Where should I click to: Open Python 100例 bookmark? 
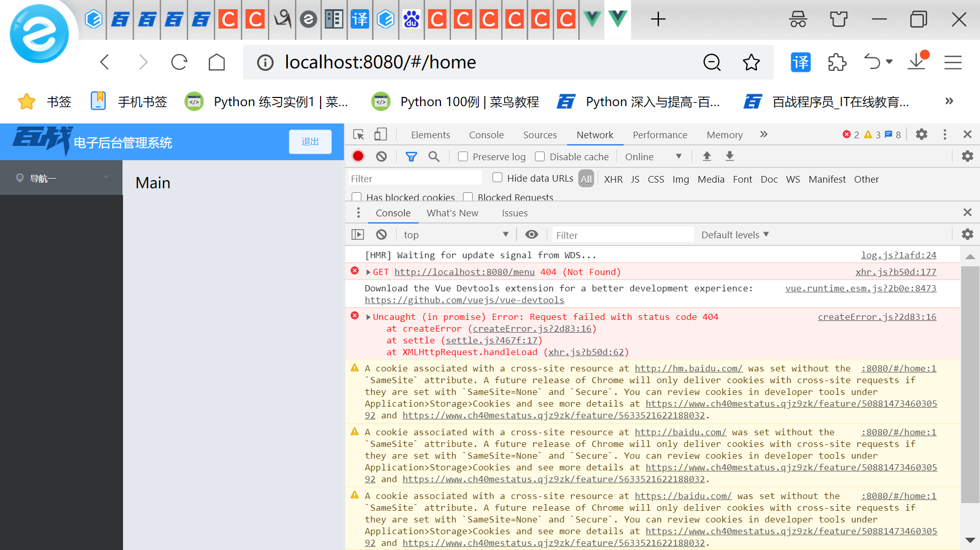pos(455,102)
